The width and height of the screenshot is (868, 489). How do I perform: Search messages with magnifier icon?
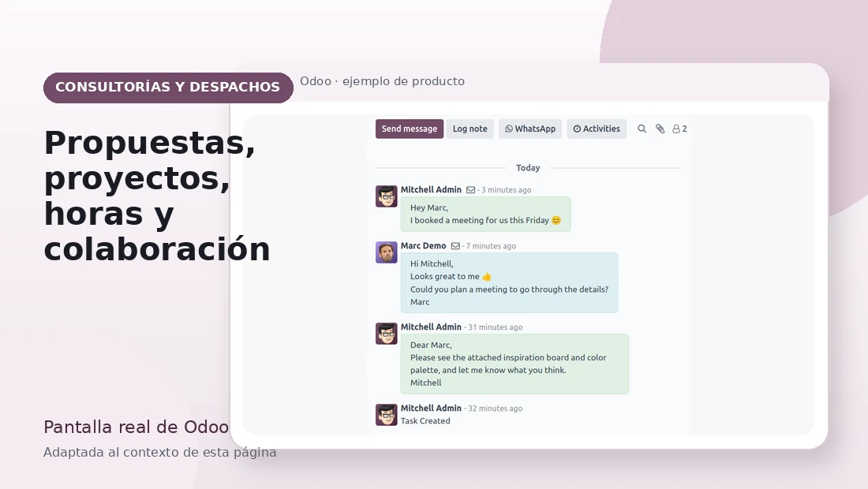point(642,129)
